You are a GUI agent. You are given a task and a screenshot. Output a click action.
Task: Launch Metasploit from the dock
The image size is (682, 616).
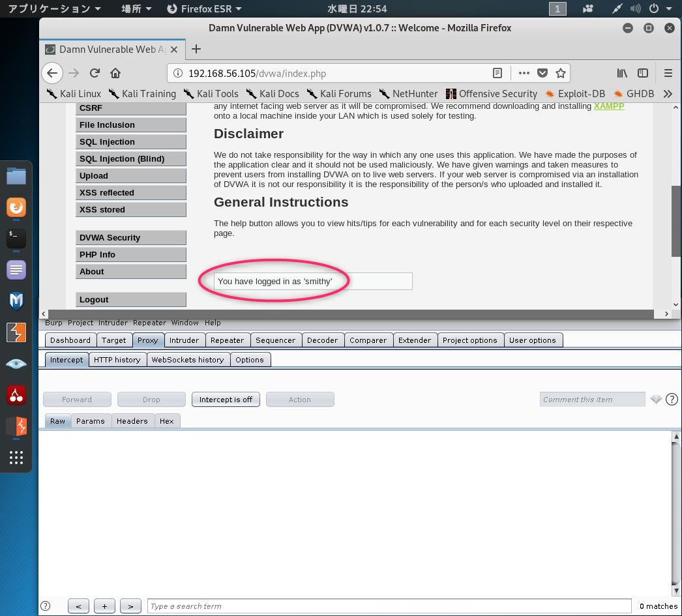tap(16, 301)
